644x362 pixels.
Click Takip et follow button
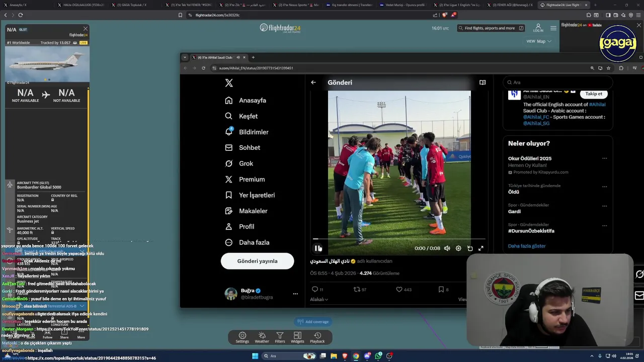594,94
